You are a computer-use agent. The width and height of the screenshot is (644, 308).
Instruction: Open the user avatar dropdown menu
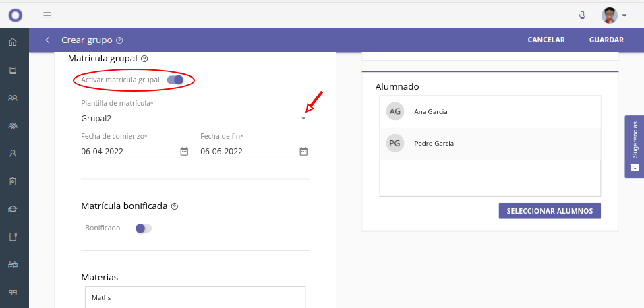tap(615, 15)
